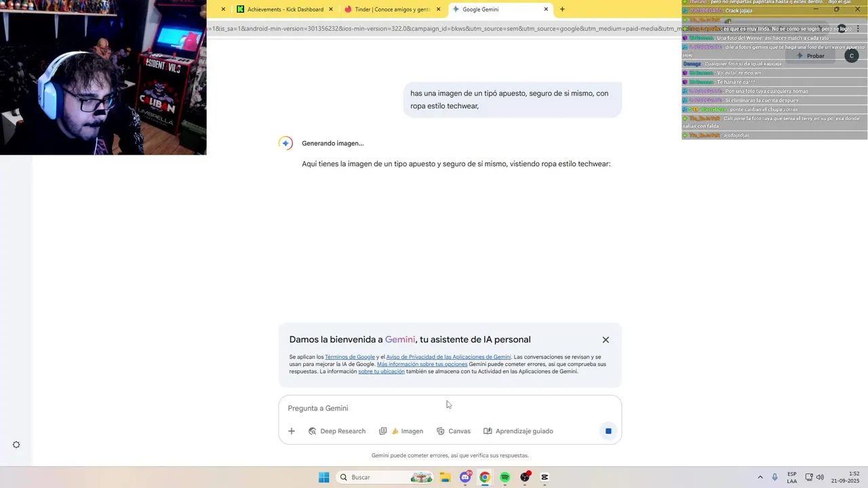Open CapCut from the taskbar

545,477
